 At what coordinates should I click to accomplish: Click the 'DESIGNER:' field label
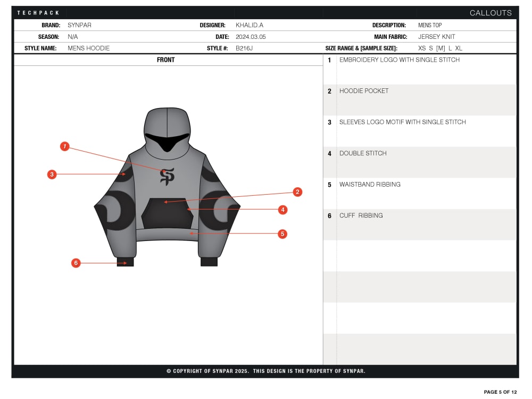[x=212, y=25]
